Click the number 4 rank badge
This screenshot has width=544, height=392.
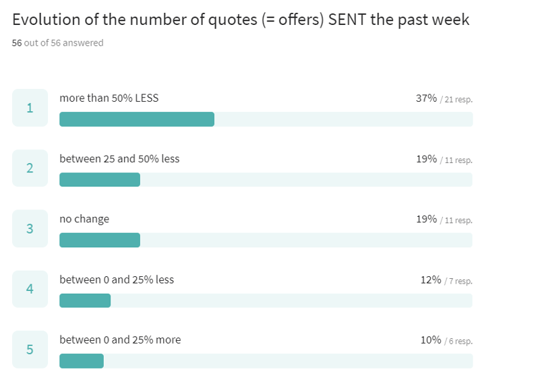pyautogui.click(x=30, y=289)
